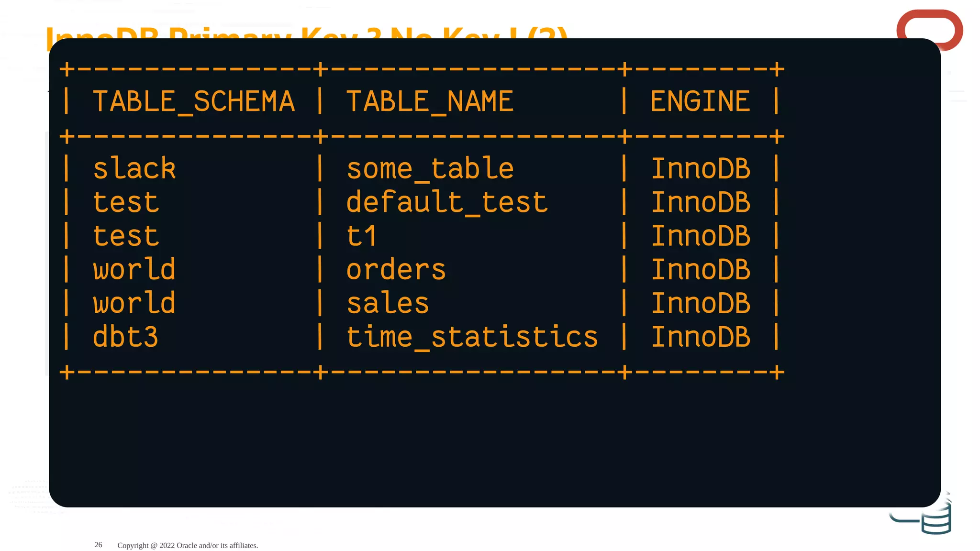Select the ENGINE column header
Image resolution: width=980 pixels, height=551 pixels.
(x=700, y=101)
